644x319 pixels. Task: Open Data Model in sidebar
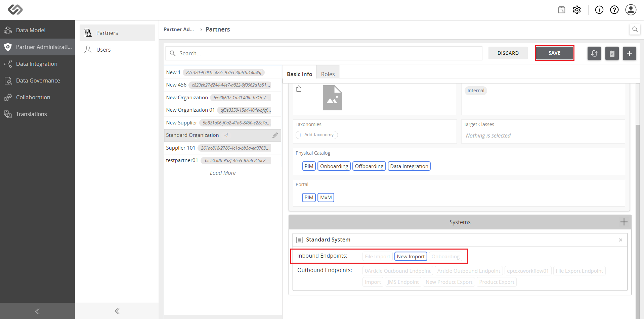37,30
